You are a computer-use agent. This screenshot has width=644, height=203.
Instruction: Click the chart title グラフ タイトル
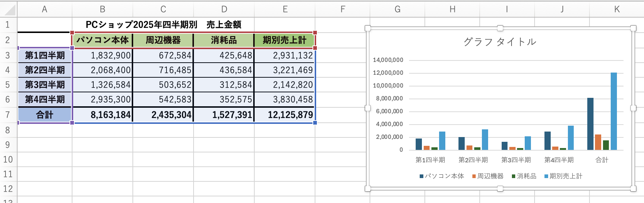[x=500, y=42]
